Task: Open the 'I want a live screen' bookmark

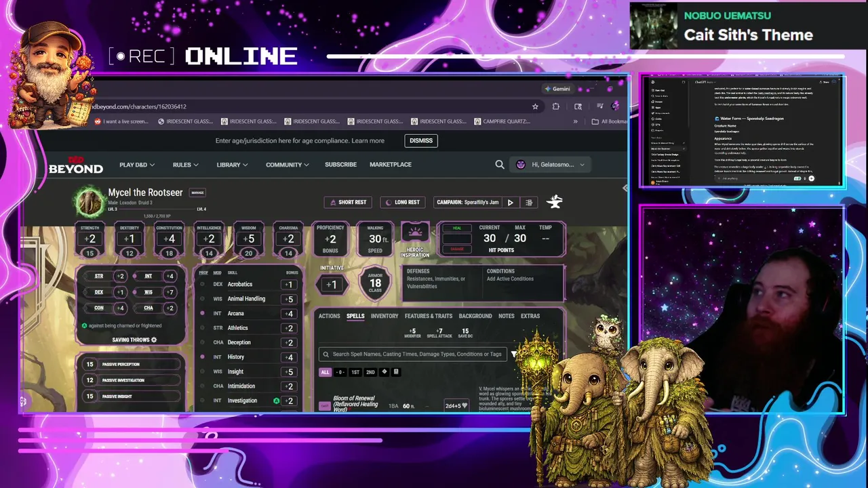Action: (x=120, y=121)
